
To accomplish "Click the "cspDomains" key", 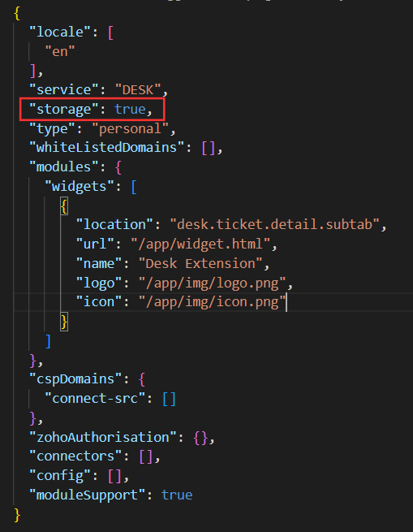I will coord(75,379).
